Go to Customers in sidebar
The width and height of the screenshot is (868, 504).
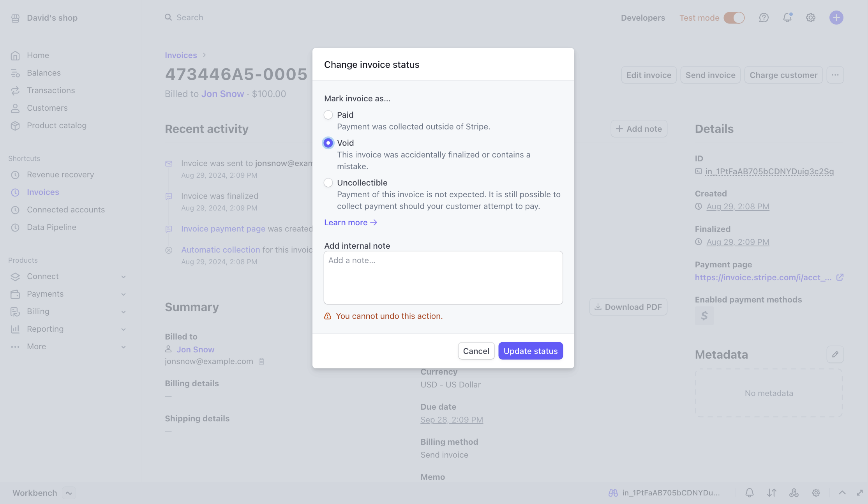[x=47, y=108]
